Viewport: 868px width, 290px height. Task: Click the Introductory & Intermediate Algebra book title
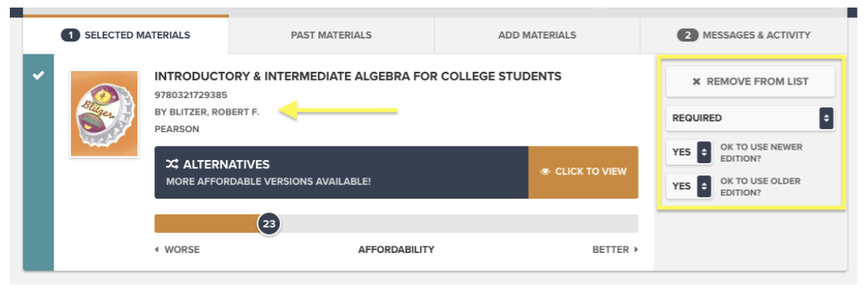point(358,76)
